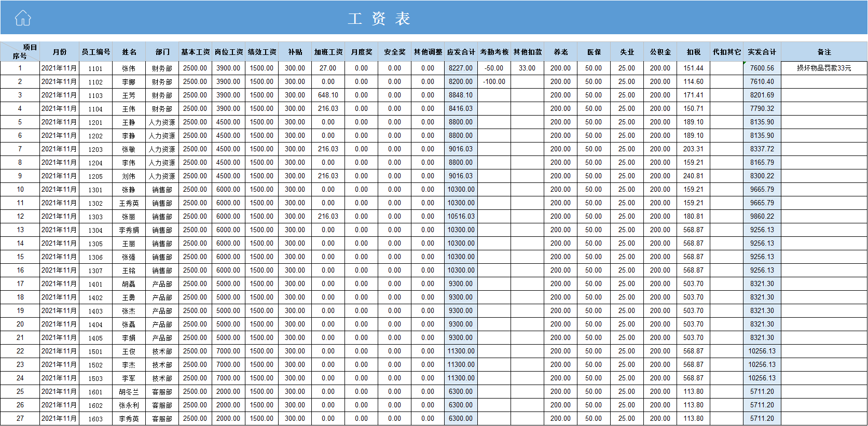Click the name cell 张永利
The image size is (868, 426).
pyautogui.click(x=129, y=405)
